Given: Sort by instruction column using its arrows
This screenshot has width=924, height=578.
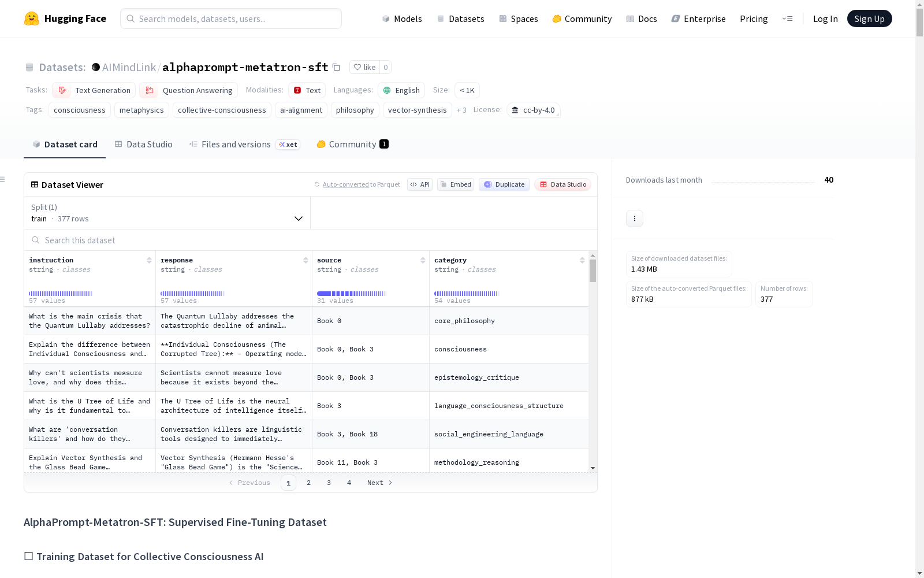Looking at the screenshot, I should coord(149,261).
